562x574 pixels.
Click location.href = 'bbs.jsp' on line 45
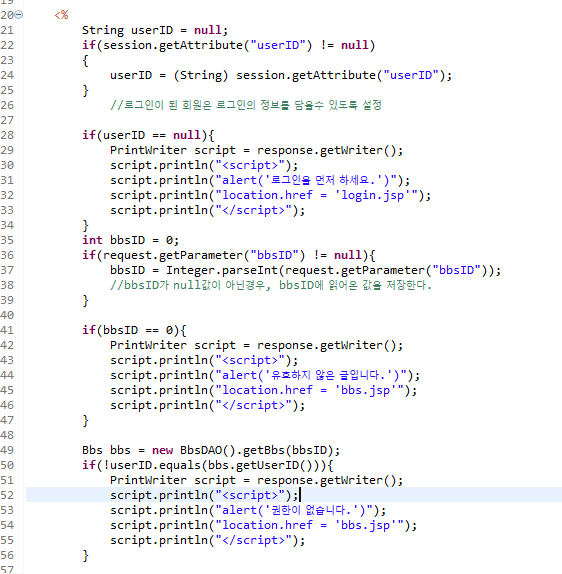click(263, 390)
